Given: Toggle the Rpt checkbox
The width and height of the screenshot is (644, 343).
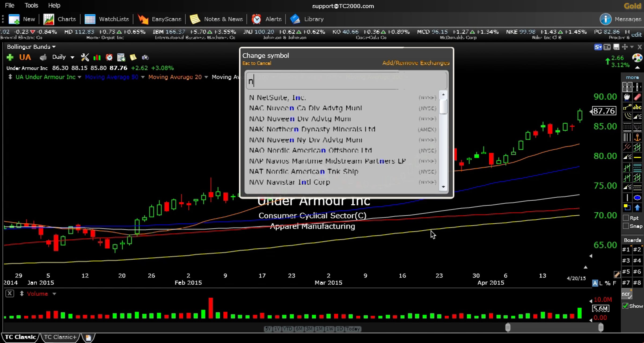Looking at the screenshot, I should [x=626, y=218].
